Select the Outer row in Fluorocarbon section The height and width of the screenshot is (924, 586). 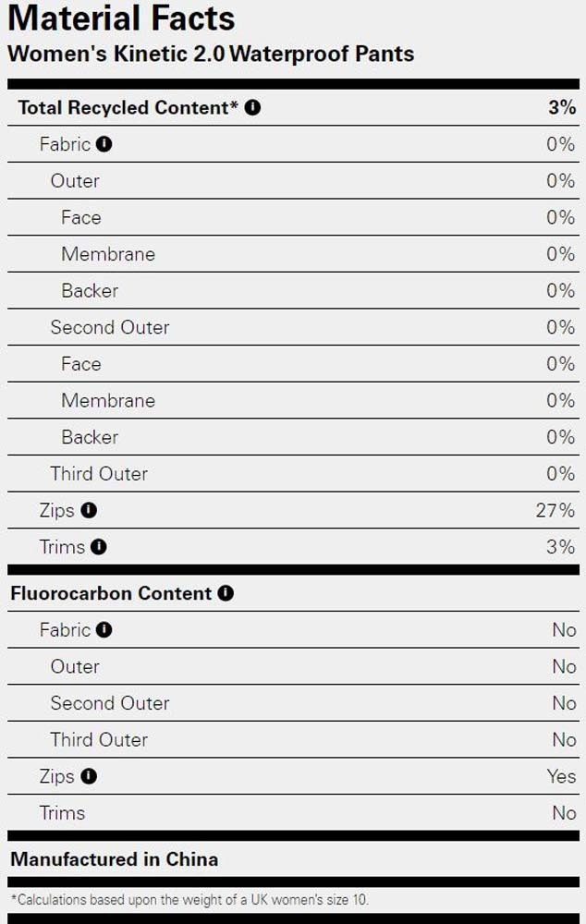click(x=293, y=666)
